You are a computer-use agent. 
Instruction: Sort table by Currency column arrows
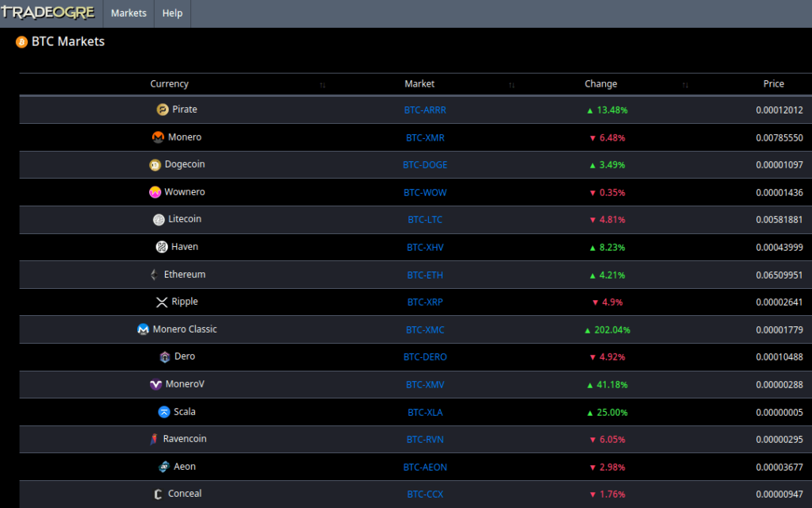(323, 85)
